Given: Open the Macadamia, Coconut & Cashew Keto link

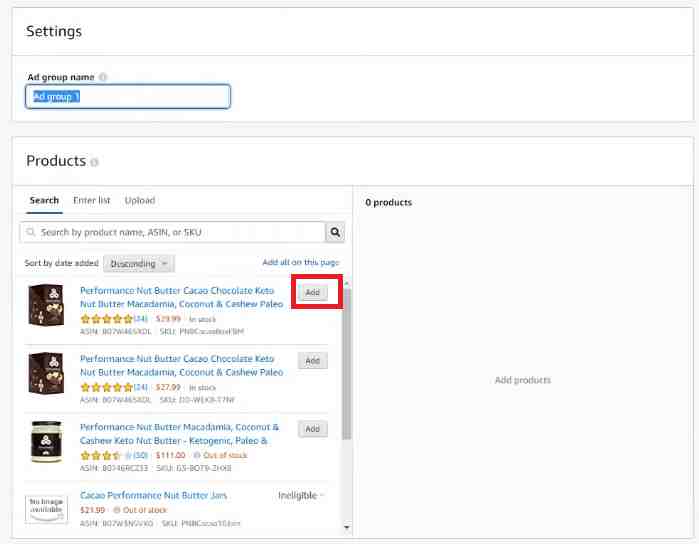Looking at the screenshot, I should [x=180, y=434].
